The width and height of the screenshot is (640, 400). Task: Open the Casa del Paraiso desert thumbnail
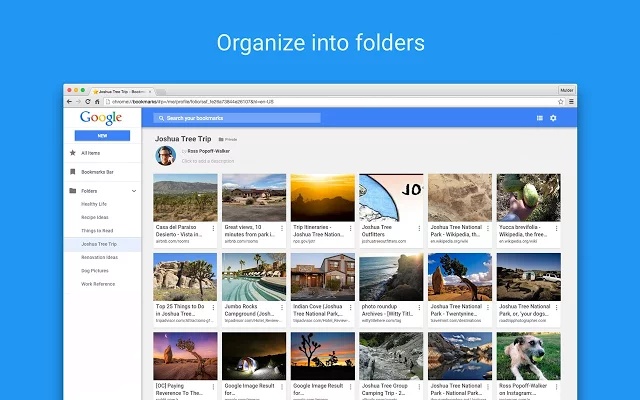(x=185, y=198)
